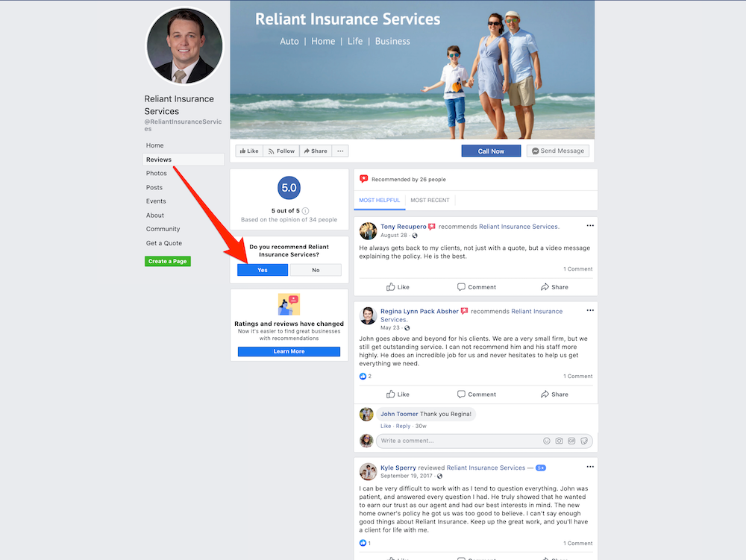Screen dimensions: 746x560
Task: Open the August 28 post timestamp
Action: [393, 236]
